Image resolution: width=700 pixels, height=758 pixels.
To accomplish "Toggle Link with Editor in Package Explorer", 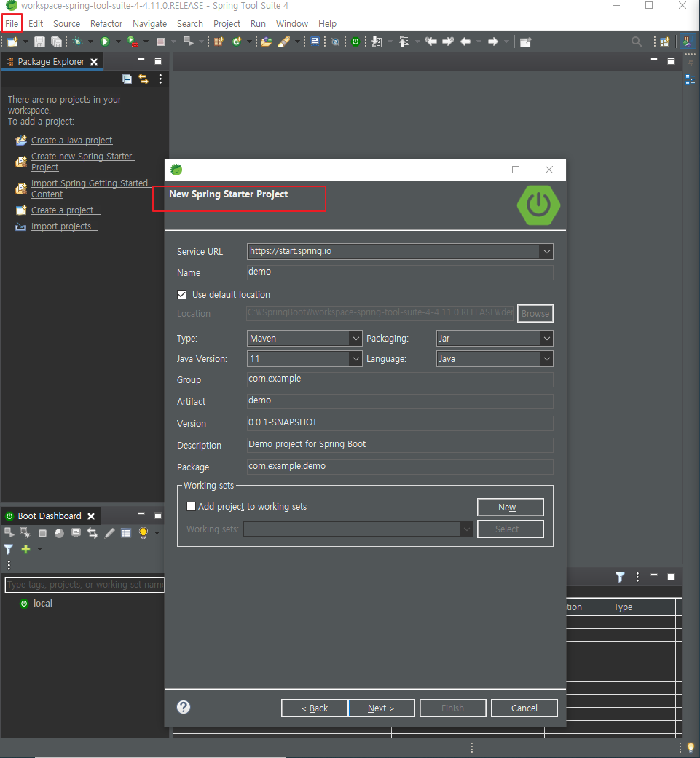I will coord(143,79).
